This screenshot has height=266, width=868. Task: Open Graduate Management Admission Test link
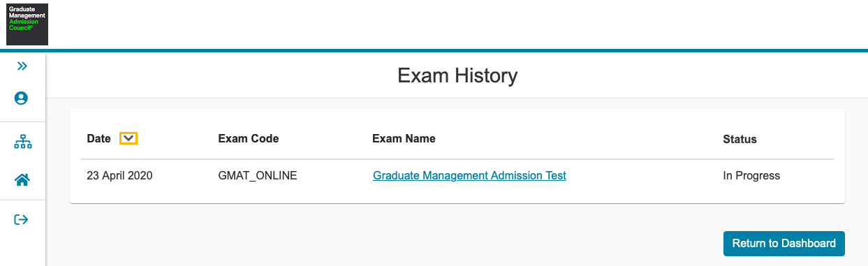pyautogui.click(x=469, y=176)
